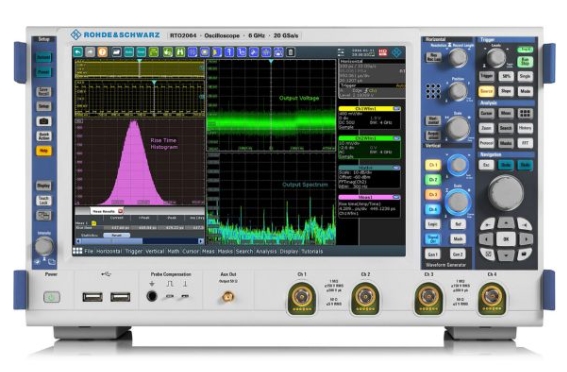Tap the binoculars search icon in toolbar

[180, 52]
